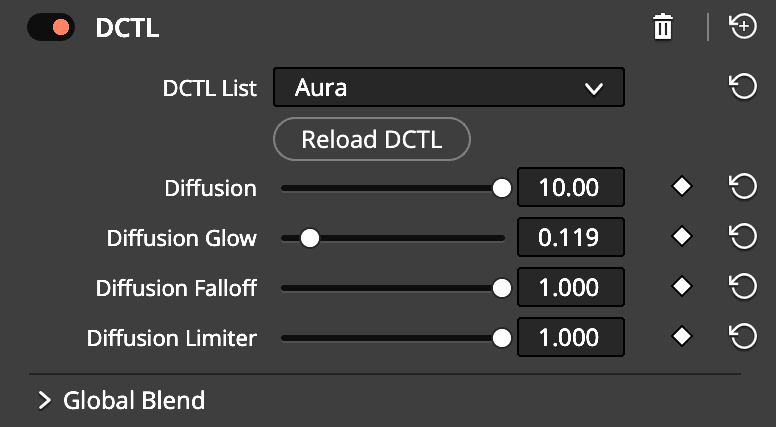The image size is (776, 427).
Task: Reset the DCTL List selection
Action: tap(743, 87)
